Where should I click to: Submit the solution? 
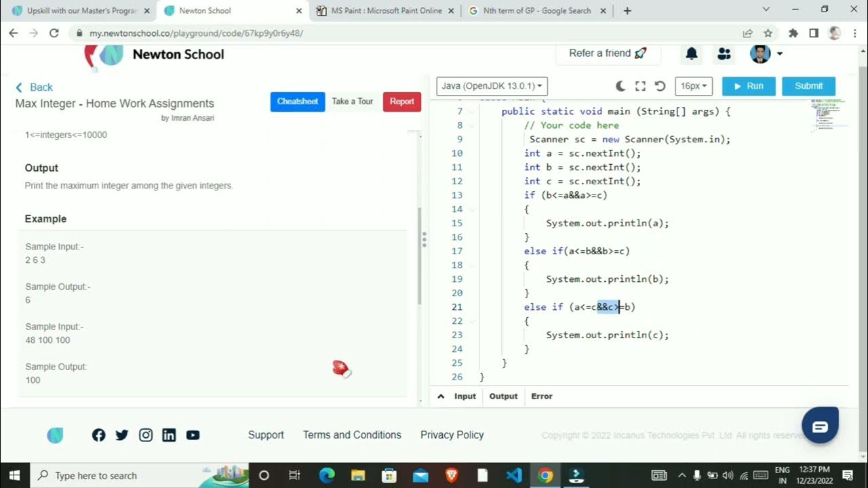(808, 86)
